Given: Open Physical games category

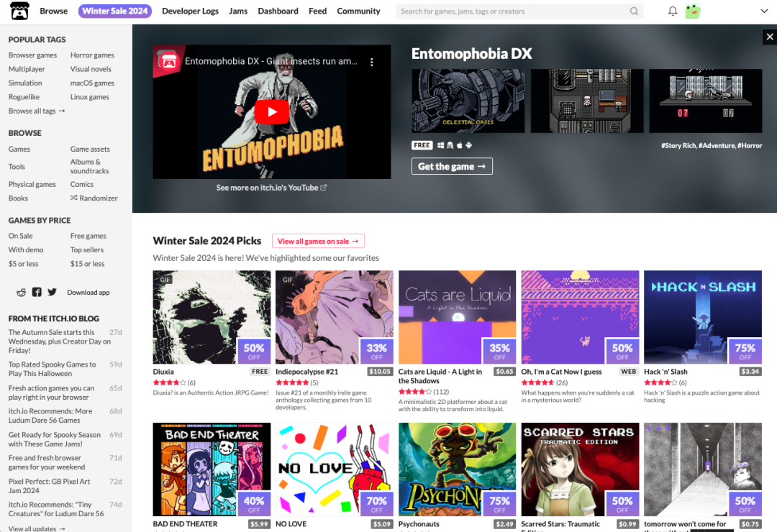Looking at the screenshot, I should click(x=32, y=184).
